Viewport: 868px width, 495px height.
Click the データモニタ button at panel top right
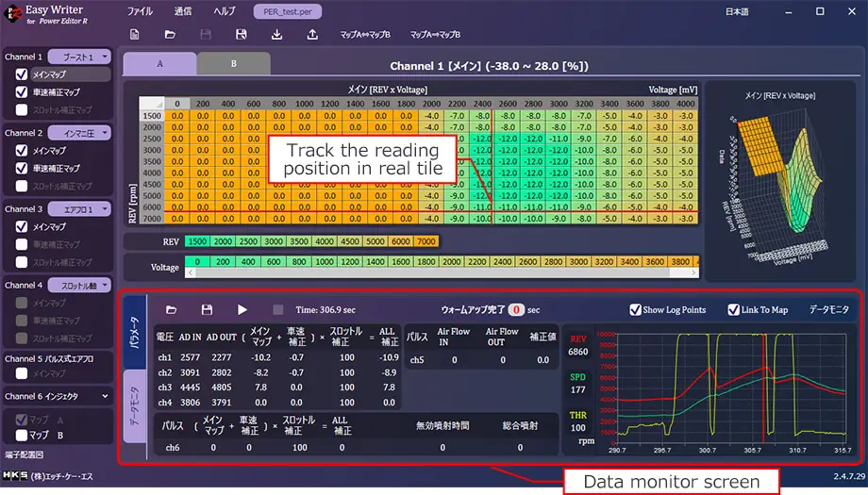[828, 309]
